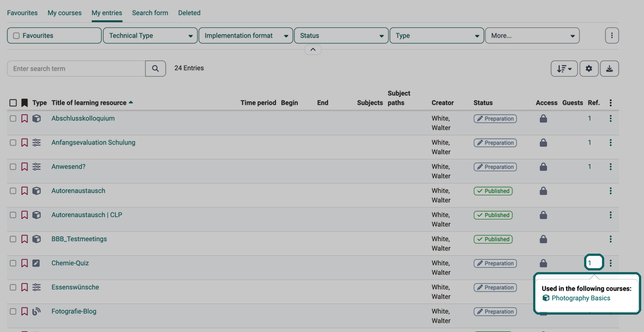Bookmark the Anfangsevaluation Schulung entry
The width and height of the screenshot is (644, 332).
[24, 143]
